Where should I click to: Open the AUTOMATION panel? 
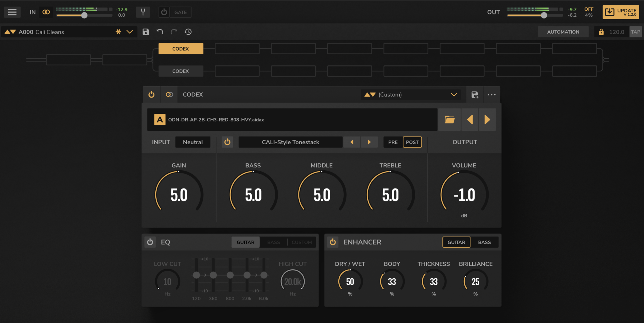(563, 31)
